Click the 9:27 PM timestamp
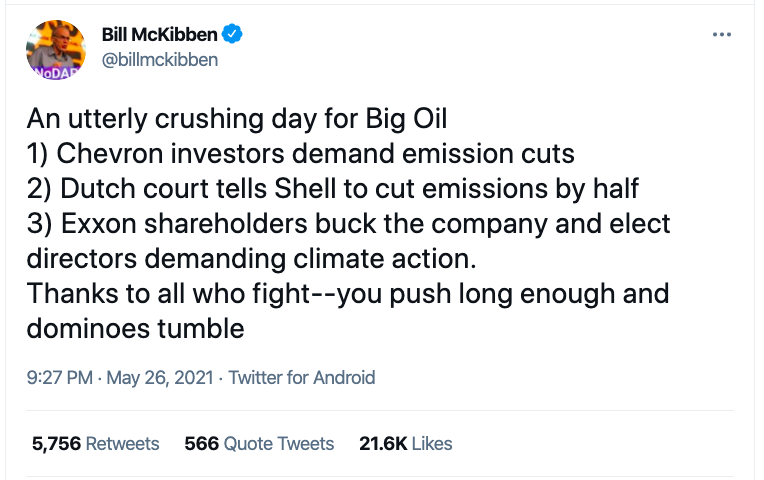Viewport: 764px width, 480px height. tap(60, 378)
